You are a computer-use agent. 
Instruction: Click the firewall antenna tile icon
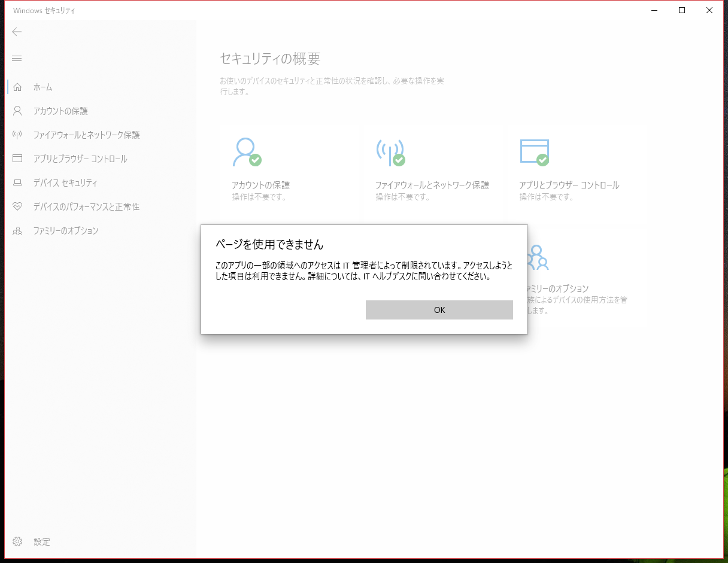(390, 153)
